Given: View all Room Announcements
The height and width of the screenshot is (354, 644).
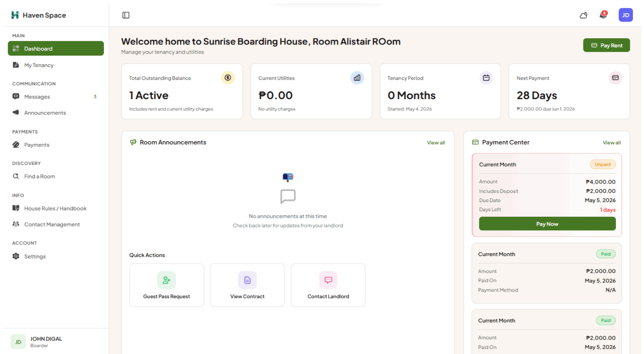Looking at the screenshot, I should coord(436,143).
